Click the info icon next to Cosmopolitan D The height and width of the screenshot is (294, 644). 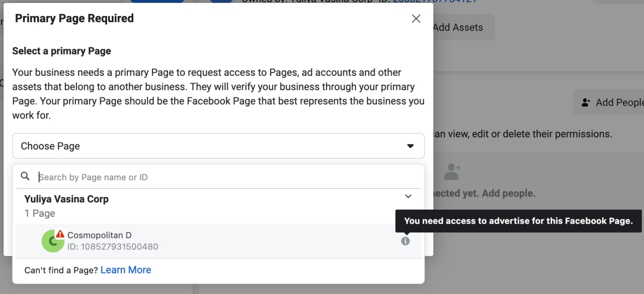[406, 241]
